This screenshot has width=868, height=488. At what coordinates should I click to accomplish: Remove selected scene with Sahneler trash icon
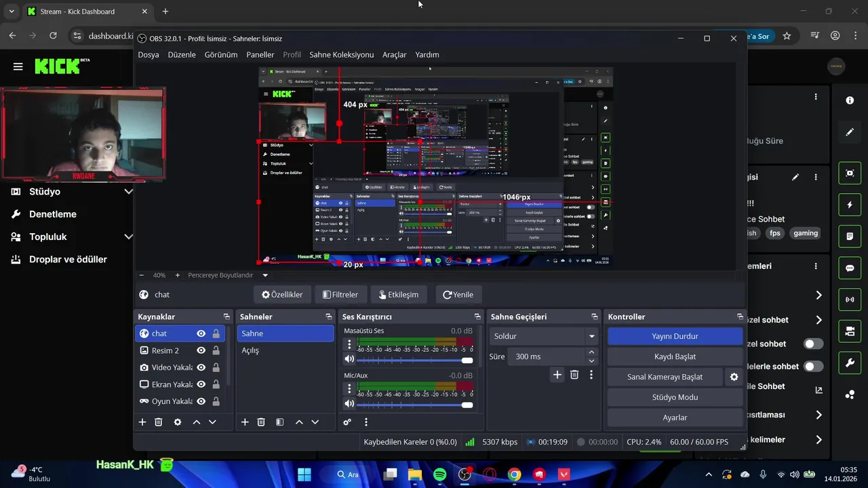[261, 422]
